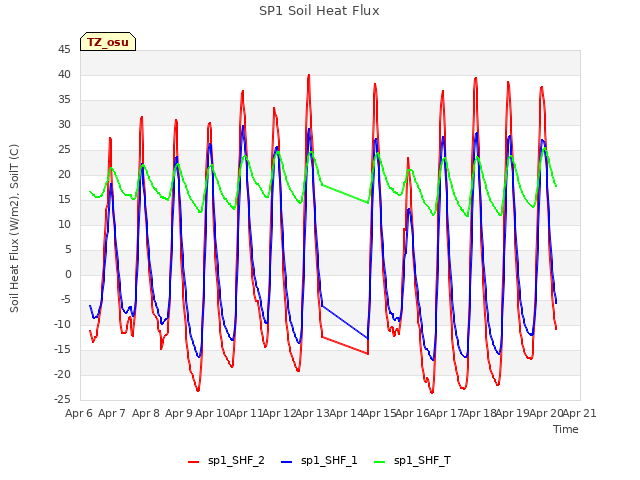Click the blue sp1_SHF_1 legend swatch
The image size is (640, 480).
[287, 462]
